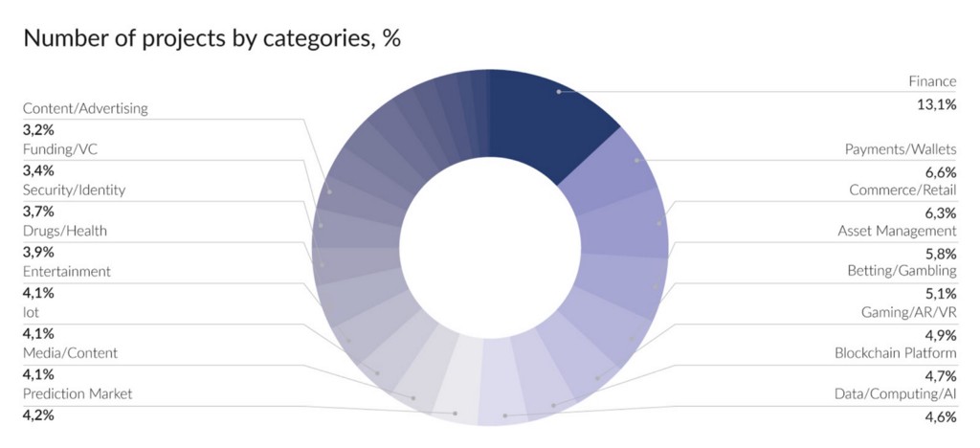This screenshot has height=448, width=980.
Task: Click the 4,2% Prediction Market value
Action: click(38, 415)
